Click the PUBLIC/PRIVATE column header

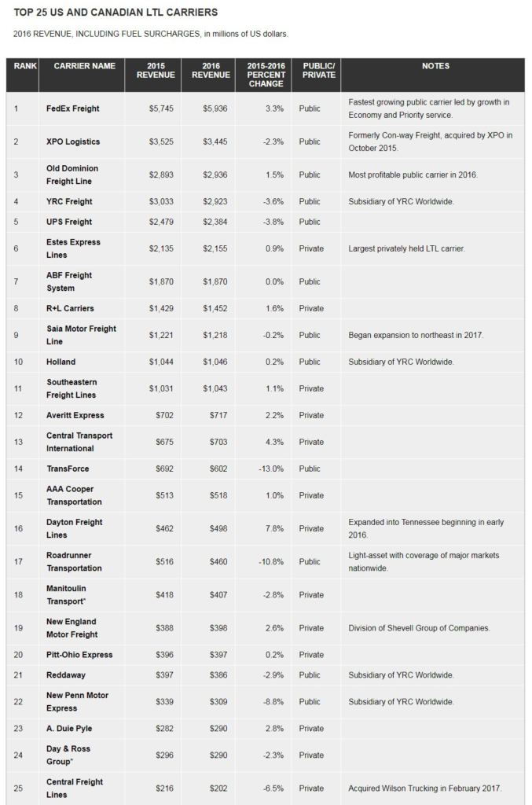coord(317,70)
